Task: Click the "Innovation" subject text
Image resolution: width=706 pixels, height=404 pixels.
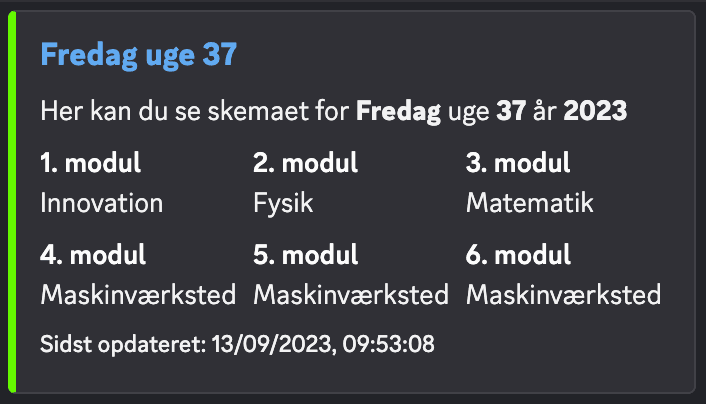Action: (x=101, y=203)
